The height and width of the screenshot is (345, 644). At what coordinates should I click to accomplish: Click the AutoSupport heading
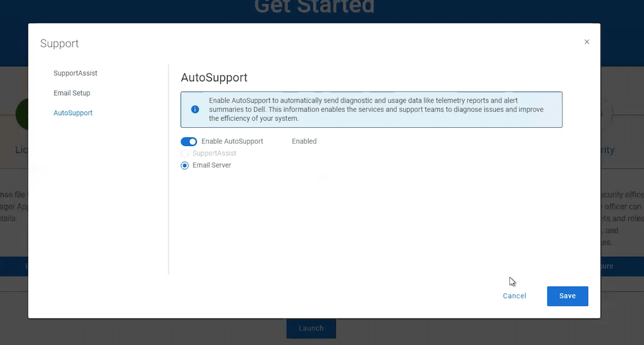coord(214,77)
